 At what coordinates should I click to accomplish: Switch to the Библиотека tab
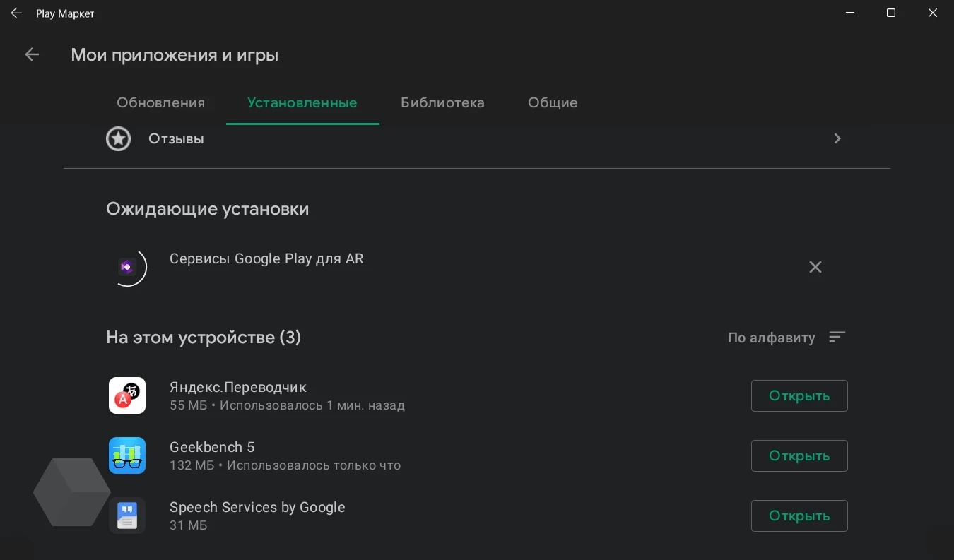click(442, 102)
